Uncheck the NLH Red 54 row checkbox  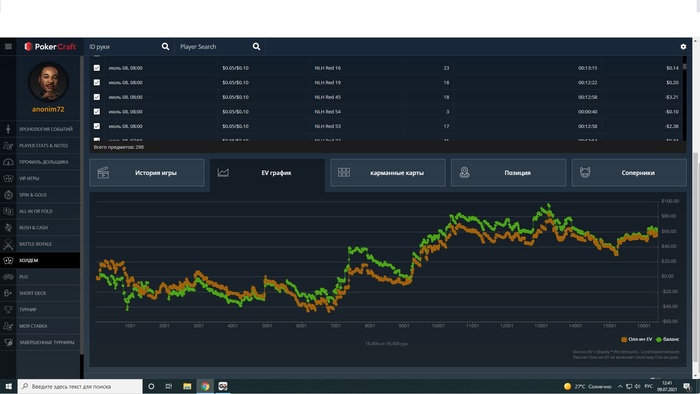tap(97, 112)
